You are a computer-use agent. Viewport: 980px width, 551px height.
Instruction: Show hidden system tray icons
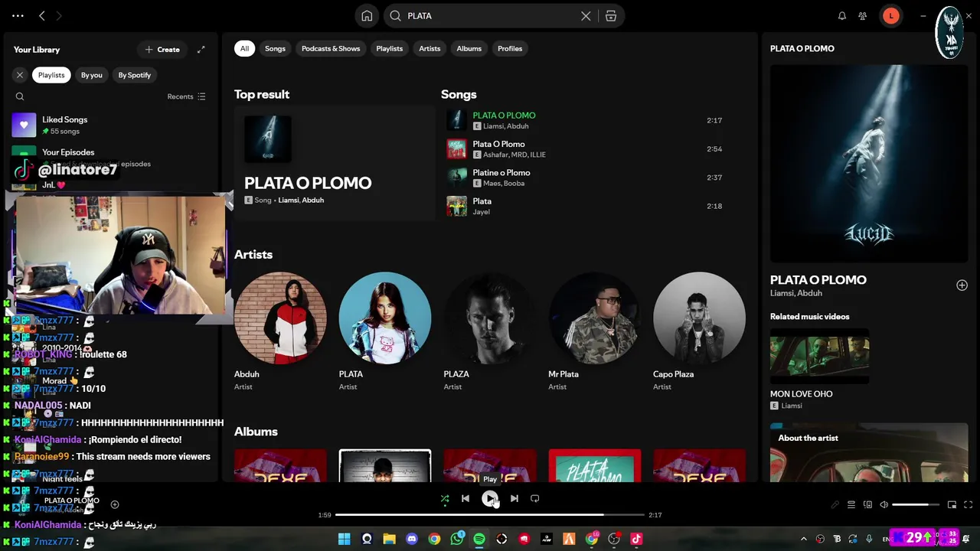coord(804,539)
